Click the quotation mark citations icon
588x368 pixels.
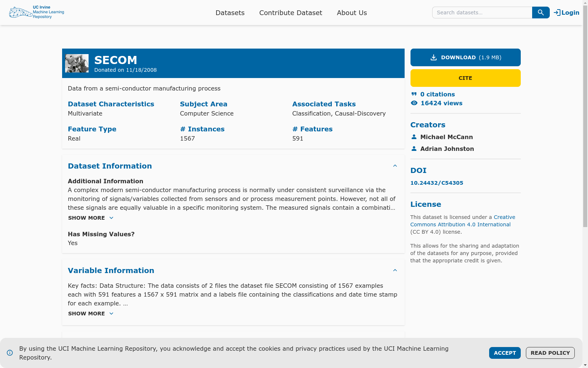pos(414,94)
